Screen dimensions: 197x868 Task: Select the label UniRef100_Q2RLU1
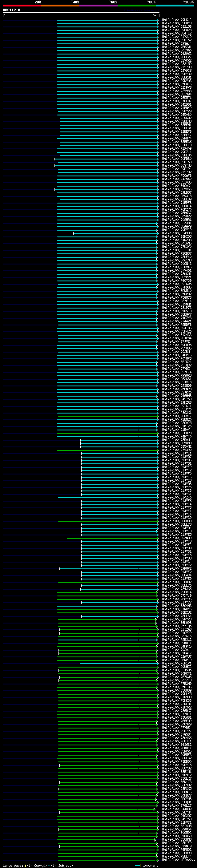coord(177,704)
